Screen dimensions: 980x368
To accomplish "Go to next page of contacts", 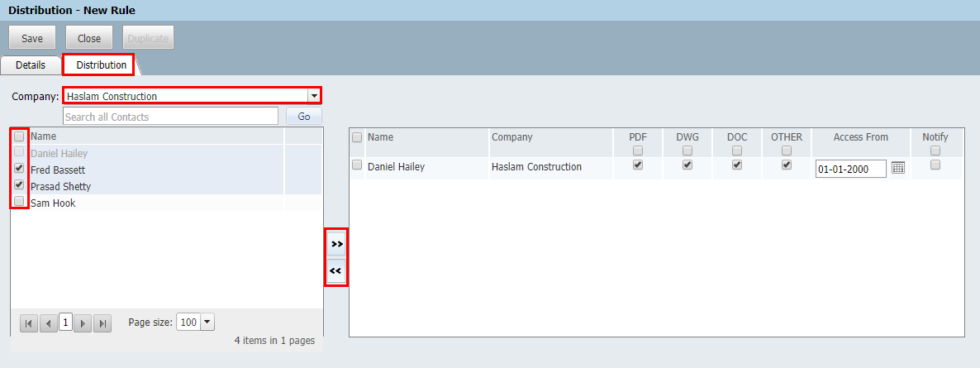I will pos(83,323).
